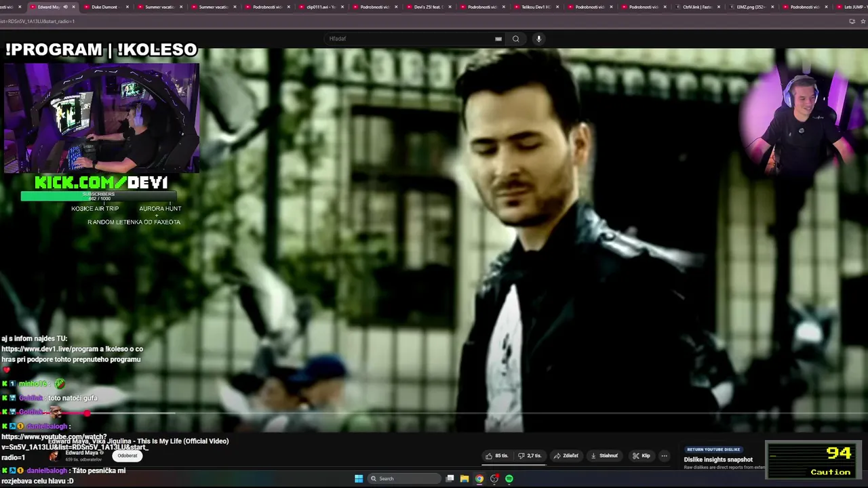This screenshot has height=488, width=868.
Task: Open Task View from the taskbar
Action: click(450, 479)
